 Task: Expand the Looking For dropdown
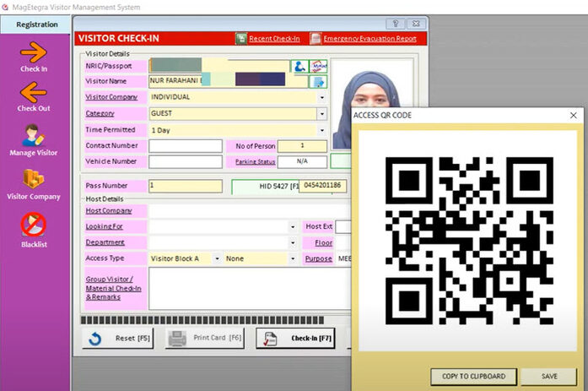(293, 227)
